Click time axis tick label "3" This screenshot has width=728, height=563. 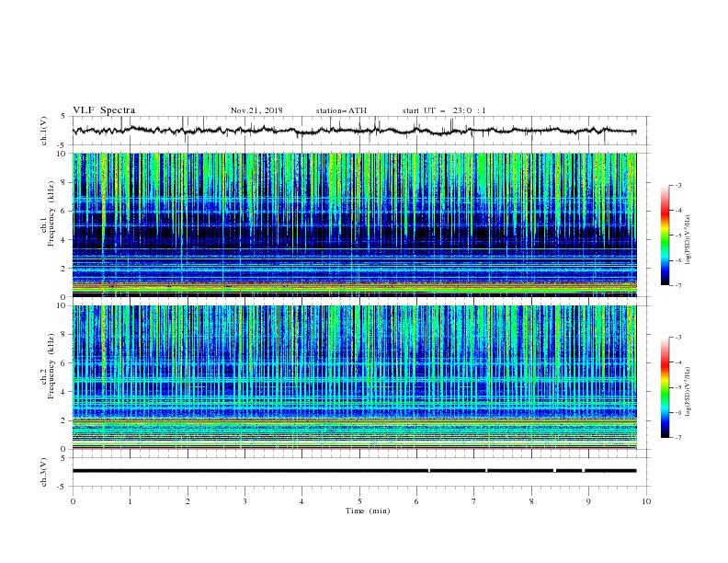coord(245,501)
